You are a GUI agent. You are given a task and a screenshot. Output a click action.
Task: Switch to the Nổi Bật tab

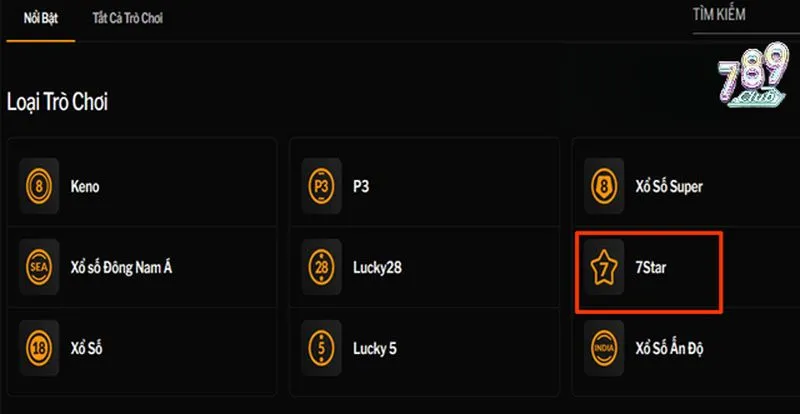[40, 19]
